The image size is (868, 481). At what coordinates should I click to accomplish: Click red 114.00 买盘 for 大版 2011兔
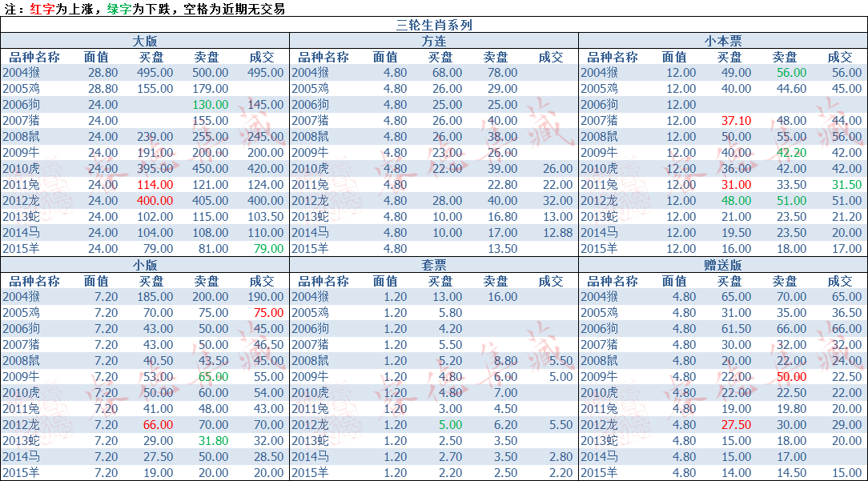[x=155, y=185]
